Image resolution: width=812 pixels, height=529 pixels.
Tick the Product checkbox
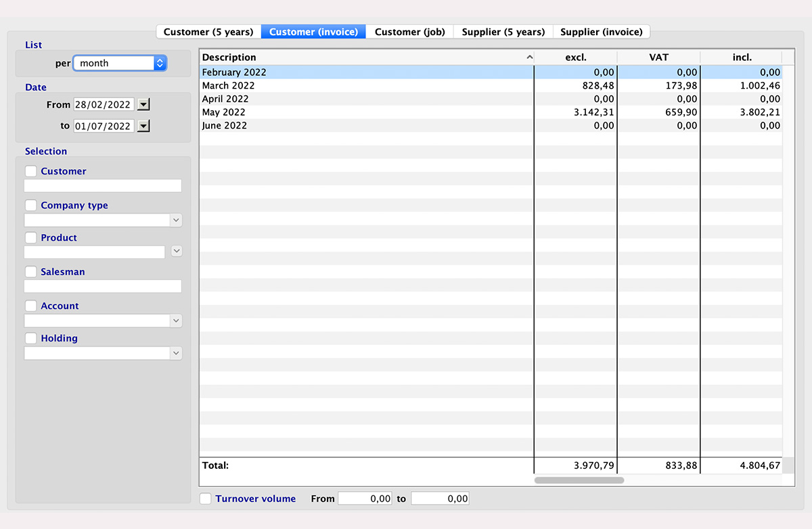[x=31, y=238]
